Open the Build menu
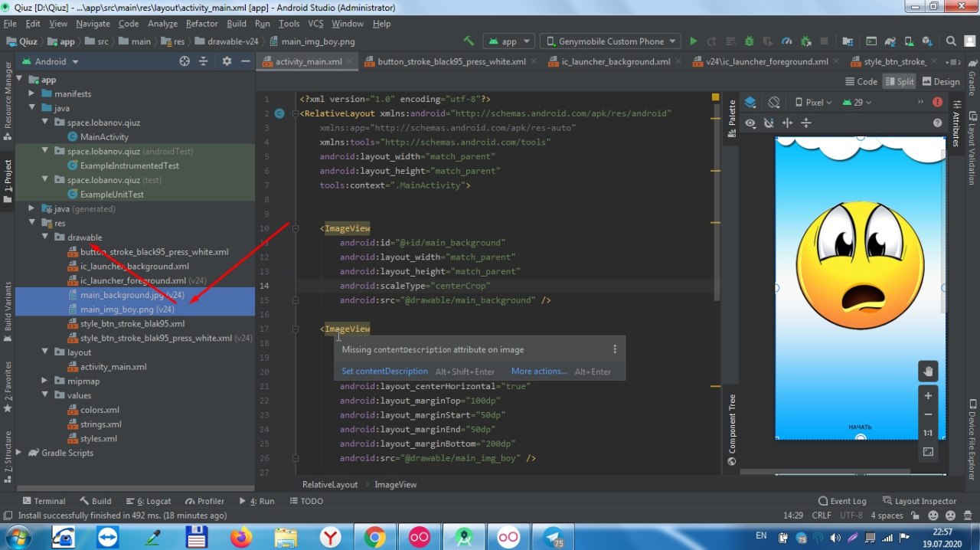 [x=237, y=24]
